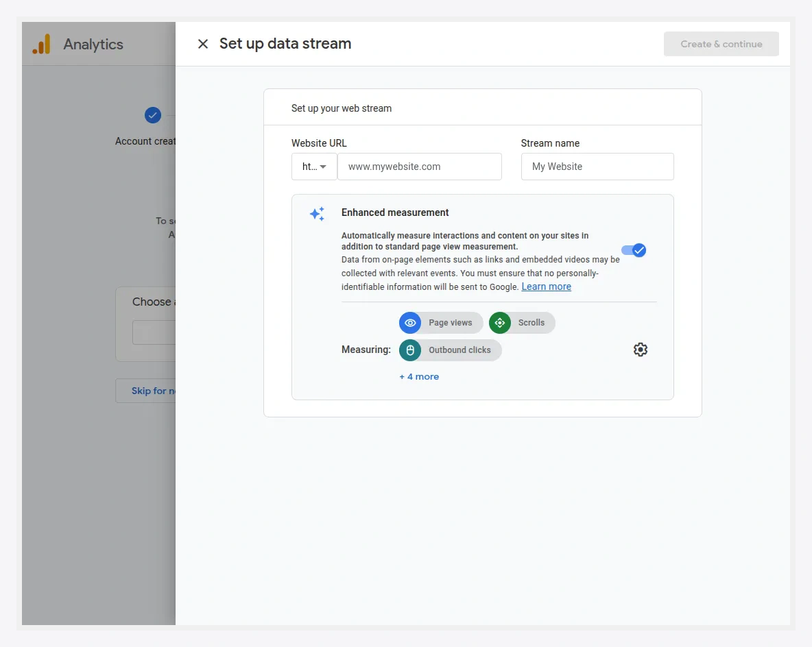Select the Scrolls chip label
Image resolution: width=812 pixels, height=647 pixels.
[x=532, y=323]
